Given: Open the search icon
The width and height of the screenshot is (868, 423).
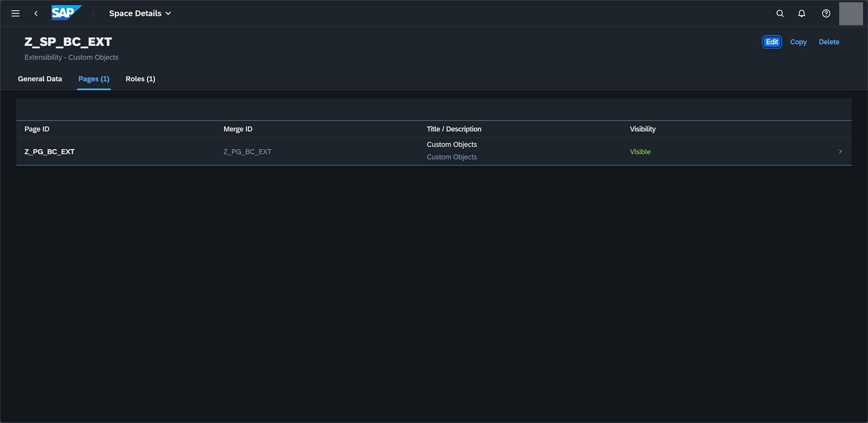Looking at the screenshot, I should click(780, 14).
